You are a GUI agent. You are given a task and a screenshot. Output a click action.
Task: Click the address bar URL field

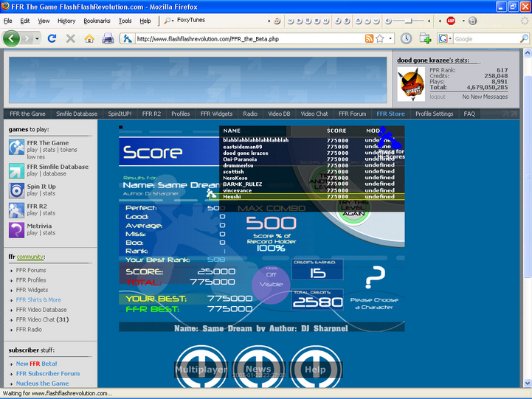(x=249, y=38)
